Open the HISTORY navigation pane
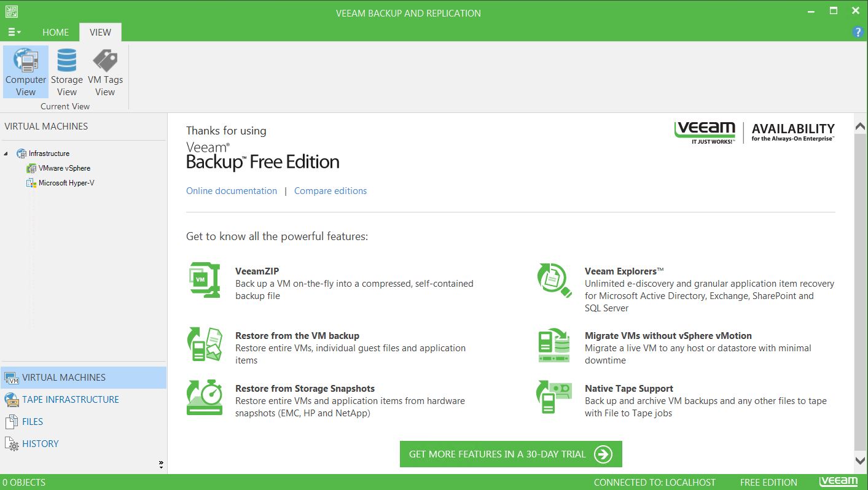This screenshot has height=490, width=868. (x=83, y=444)
